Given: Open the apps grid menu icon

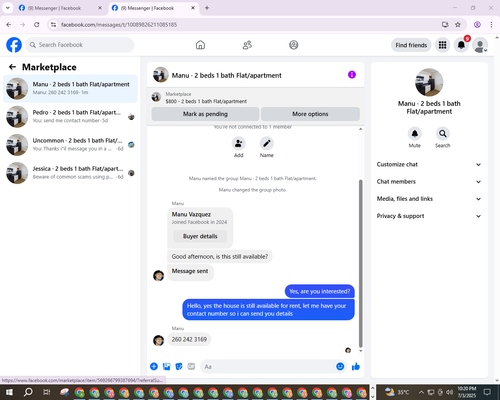Looking at the screenshot, I should (x=442, y=45).
